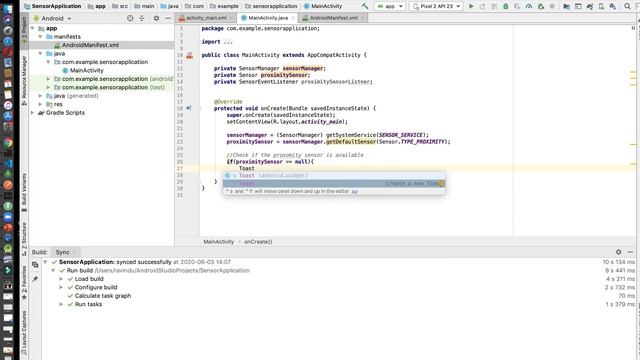Open the build path link under Run build
This screenshot has height=360, width=640.
pyautogui.click(x=172, y=270)
